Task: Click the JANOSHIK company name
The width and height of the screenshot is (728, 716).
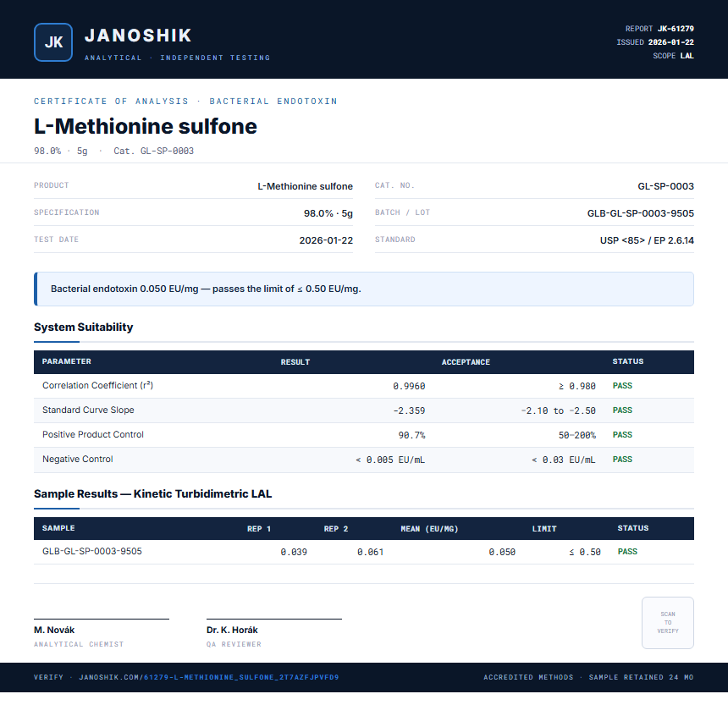Action: click(138, 36)
